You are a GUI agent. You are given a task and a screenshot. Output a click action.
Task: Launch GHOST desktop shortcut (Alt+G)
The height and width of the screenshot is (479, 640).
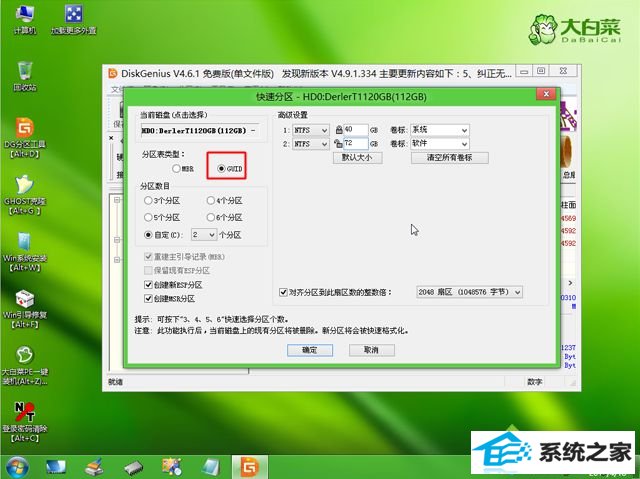coord(25,195)
